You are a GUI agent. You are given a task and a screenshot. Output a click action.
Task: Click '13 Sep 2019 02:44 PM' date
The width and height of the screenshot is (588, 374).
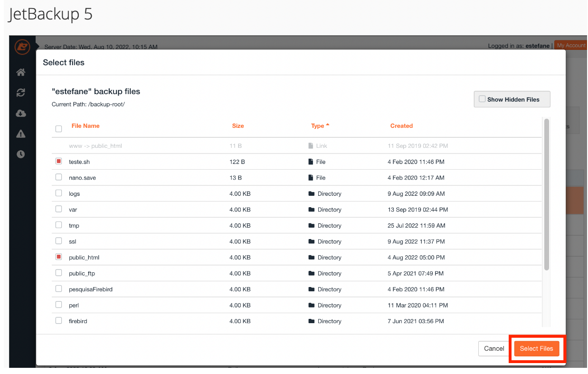click(x=418, y=210)
